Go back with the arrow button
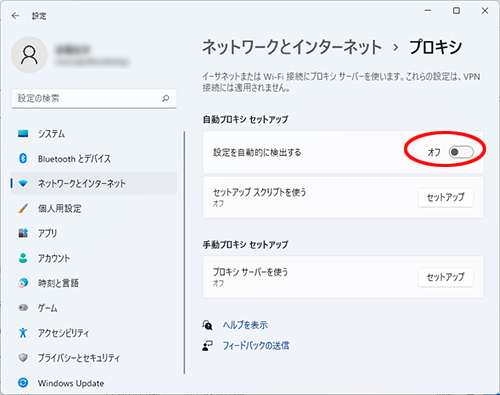This screenshot has height=395, width=500. pos(15,16)
